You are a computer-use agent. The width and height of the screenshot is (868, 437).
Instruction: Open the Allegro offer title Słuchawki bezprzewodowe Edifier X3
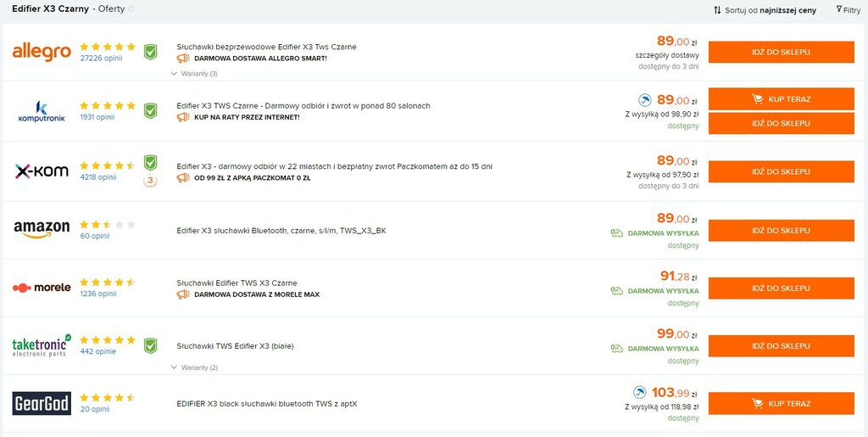pos(266,47)
